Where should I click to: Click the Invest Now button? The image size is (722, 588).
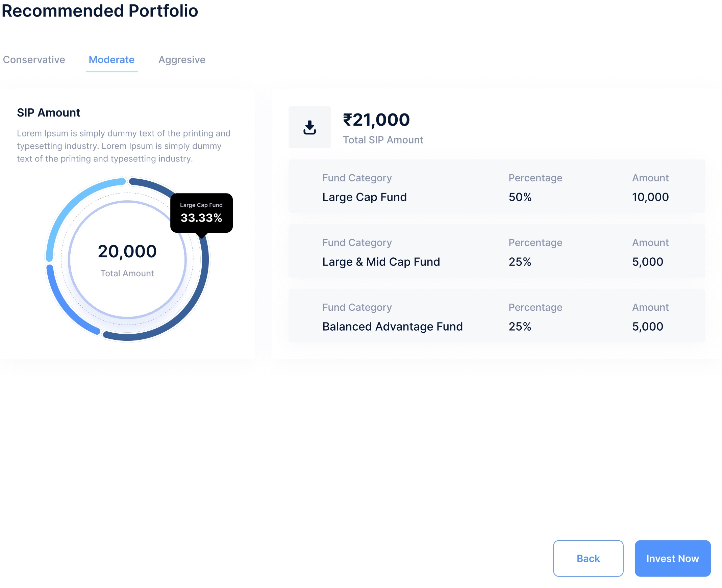(x=672, y=558)
